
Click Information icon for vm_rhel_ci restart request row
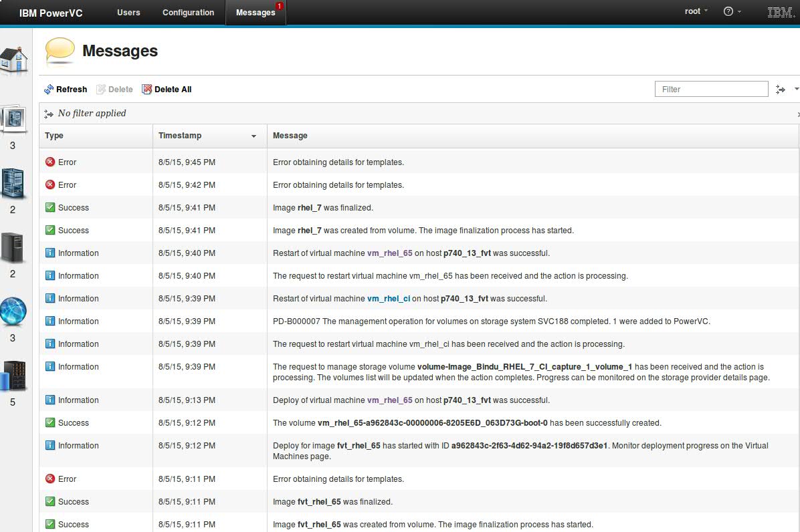coord(50,344)
